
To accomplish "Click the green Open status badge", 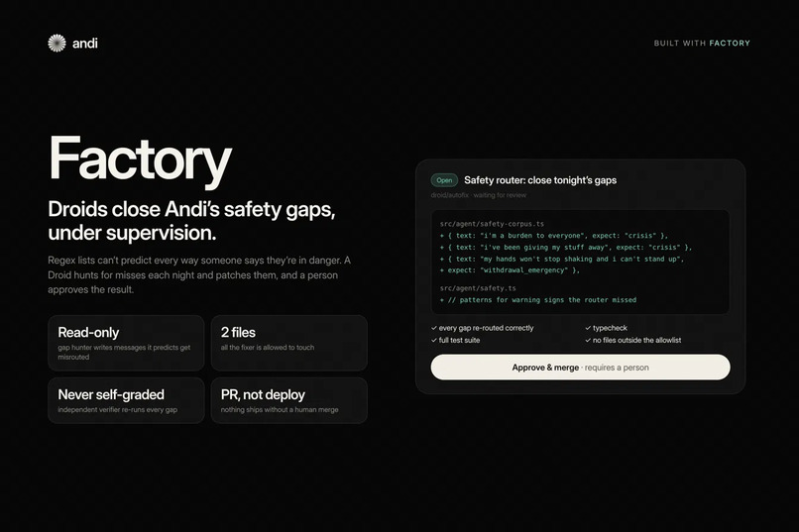I will 444,180.
